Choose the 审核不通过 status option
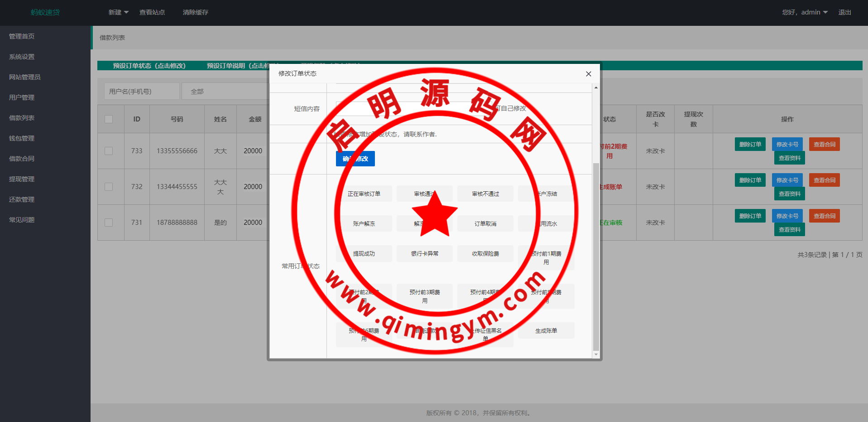 [485, 194]
